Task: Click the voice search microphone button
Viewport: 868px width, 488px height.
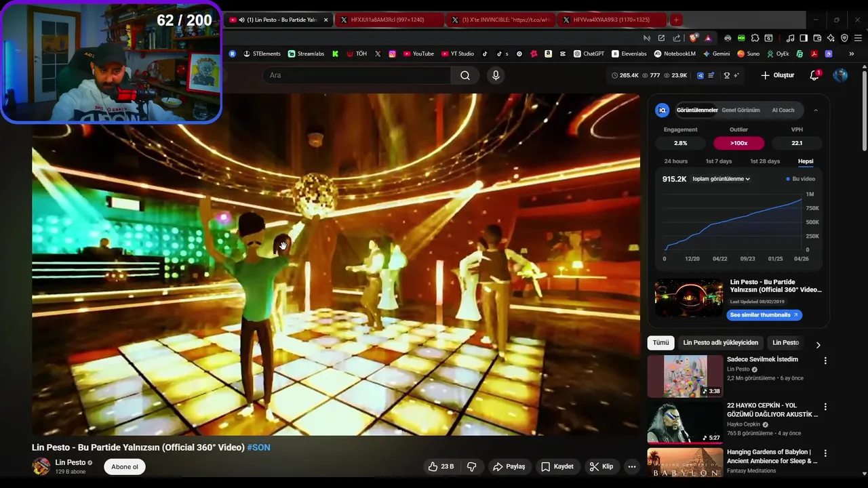Action: coord(496,75)
